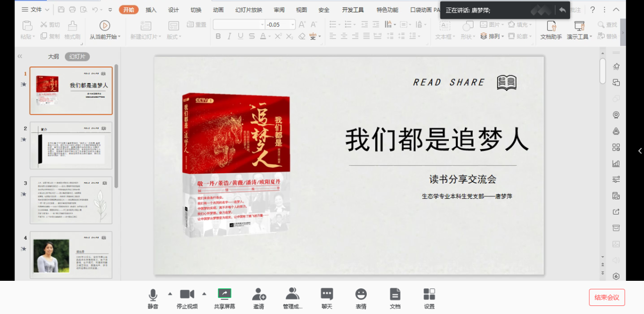Image resolution: width=644 pixels, height=314 pixels.
Task: Click the 结束会议 end meeting button
Action: [607, 297]
